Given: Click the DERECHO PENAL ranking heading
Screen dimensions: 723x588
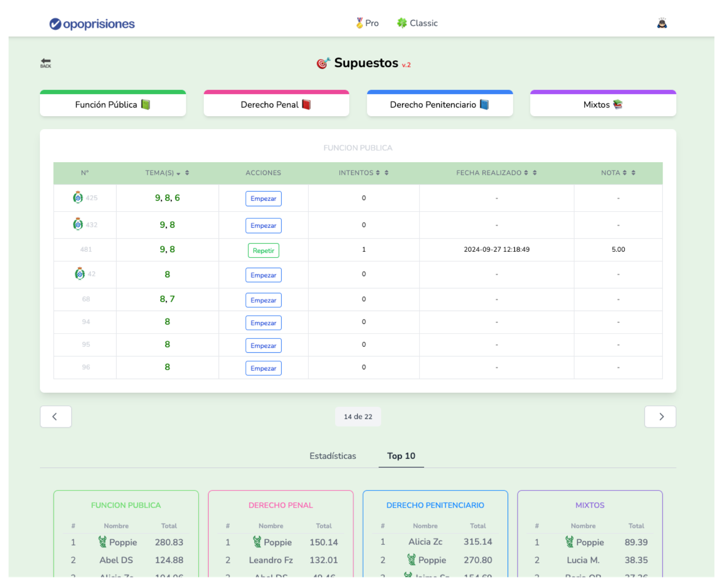Looking at the screenshot, I should pyautogui.click(x=281, y=505).
